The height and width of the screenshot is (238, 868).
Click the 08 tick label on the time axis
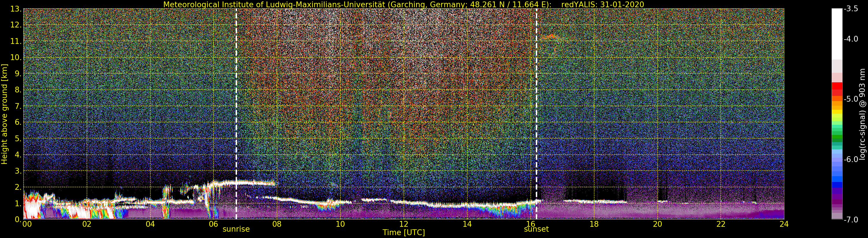[x=277, y=224]
